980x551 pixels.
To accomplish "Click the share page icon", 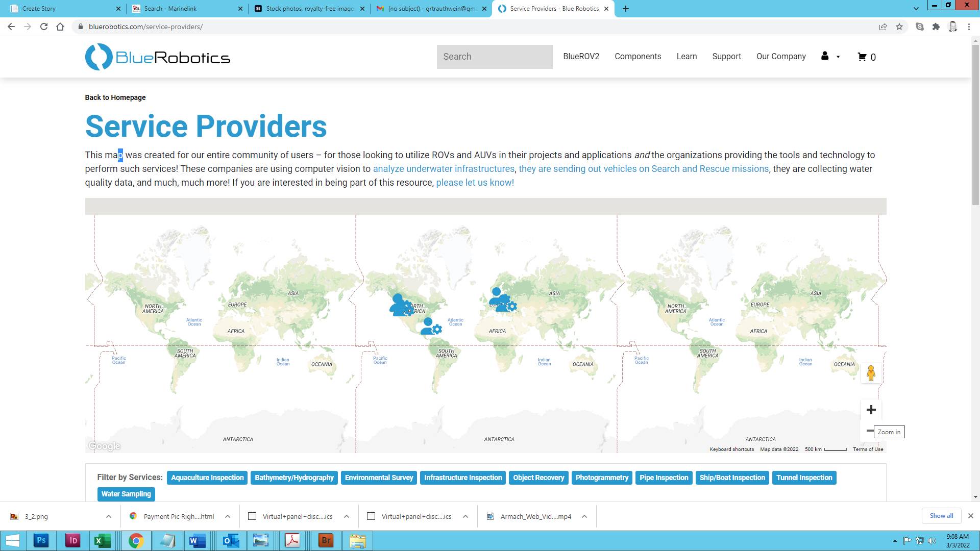I will (883, 27).
